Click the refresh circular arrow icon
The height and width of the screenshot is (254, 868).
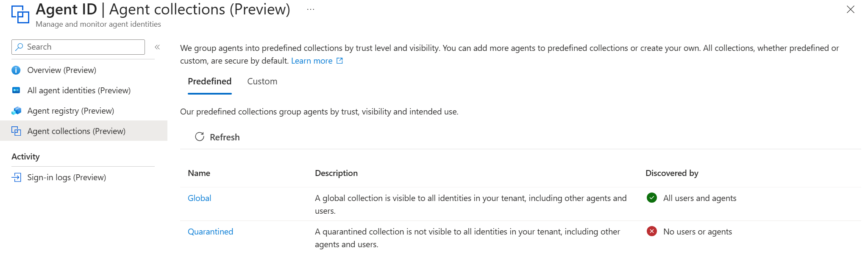(x=200, y=137)
